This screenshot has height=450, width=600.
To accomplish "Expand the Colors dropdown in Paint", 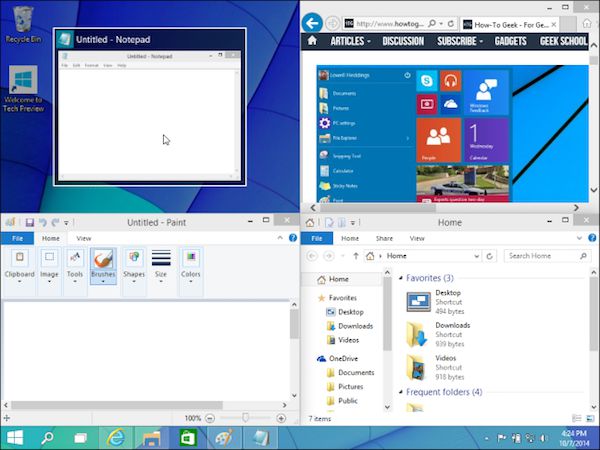I will pyautogui.click(x=190, y=264).
